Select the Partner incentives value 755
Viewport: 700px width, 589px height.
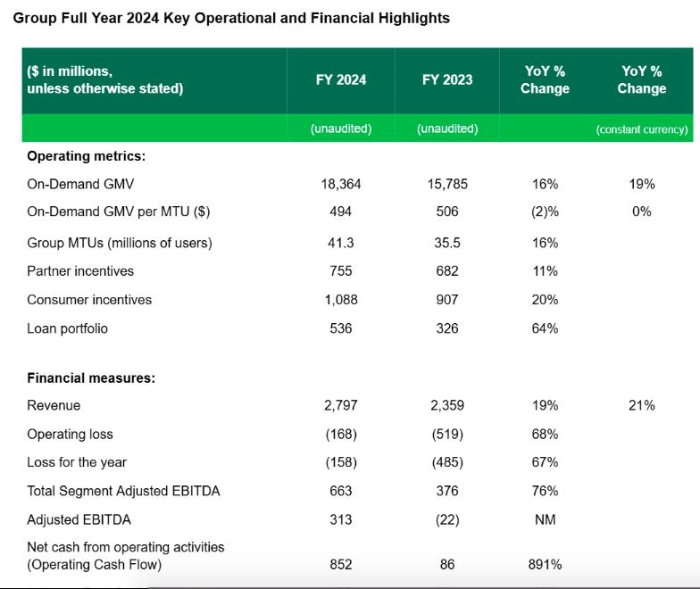click(x=340, y=271)
